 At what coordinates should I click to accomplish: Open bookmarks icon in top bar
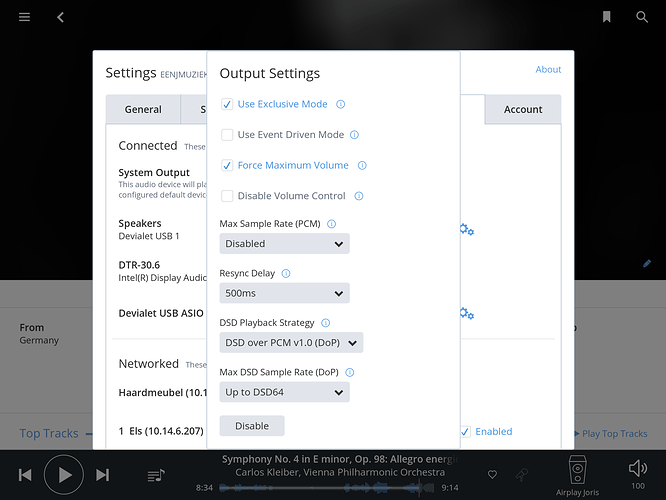(606, 17)
